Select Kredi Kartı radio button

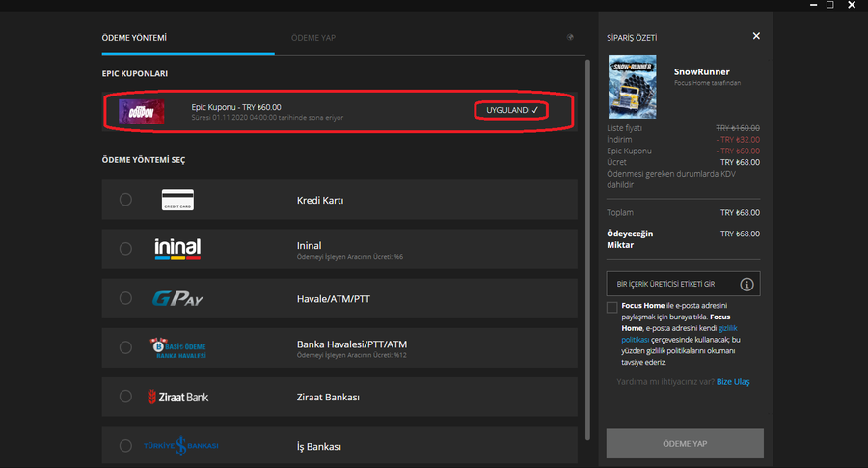pos(125,200)
